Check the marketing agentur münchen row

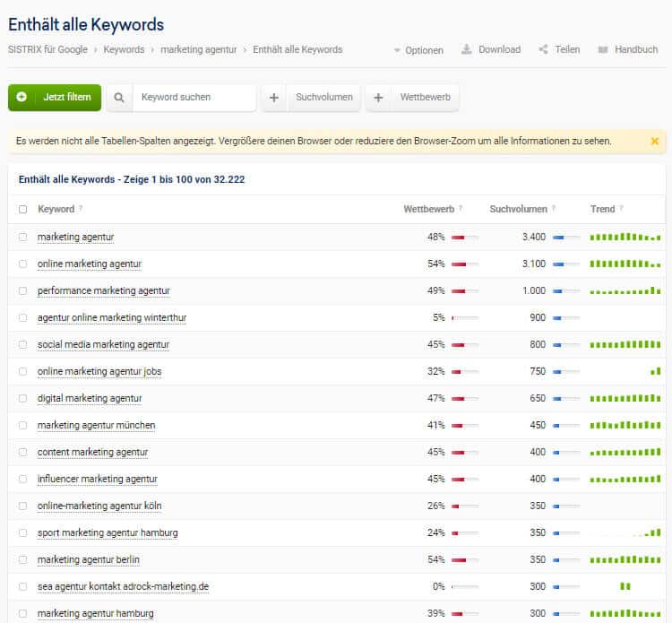point(22,425)
